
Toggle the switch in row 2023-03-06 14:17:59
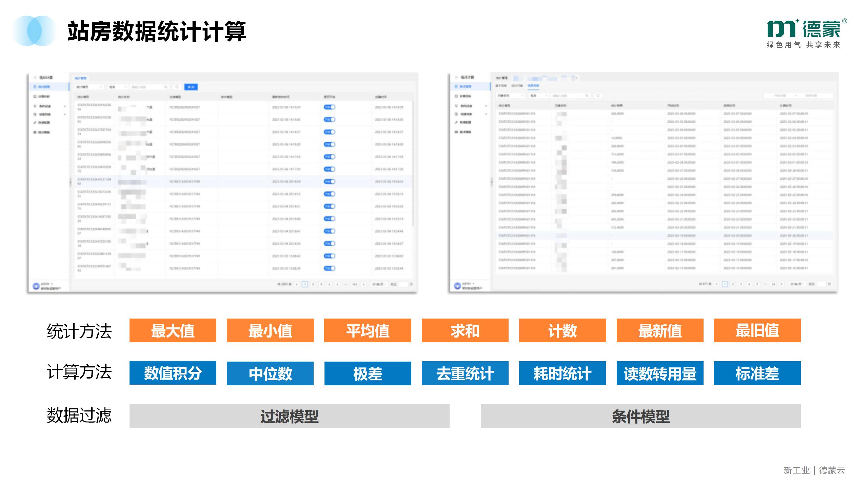pos(329,157)
